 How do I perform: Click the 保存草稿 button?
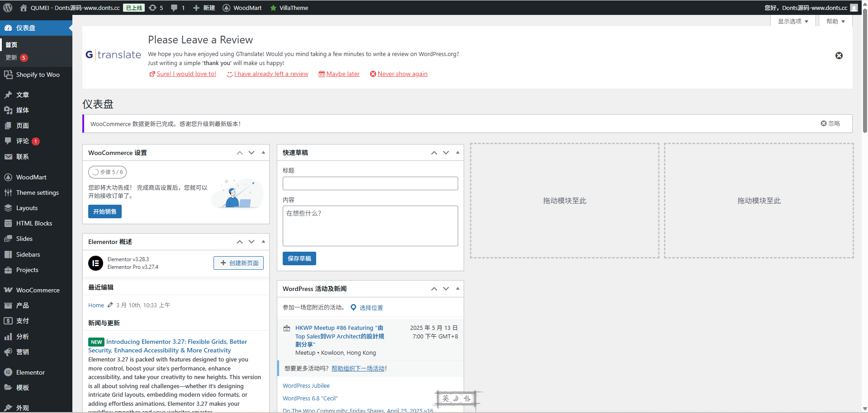point(299,258)
